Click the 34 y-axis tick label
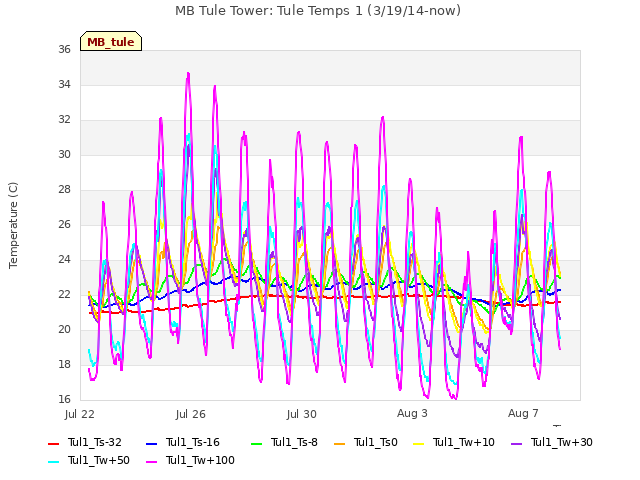 click(x=64, y=84)
